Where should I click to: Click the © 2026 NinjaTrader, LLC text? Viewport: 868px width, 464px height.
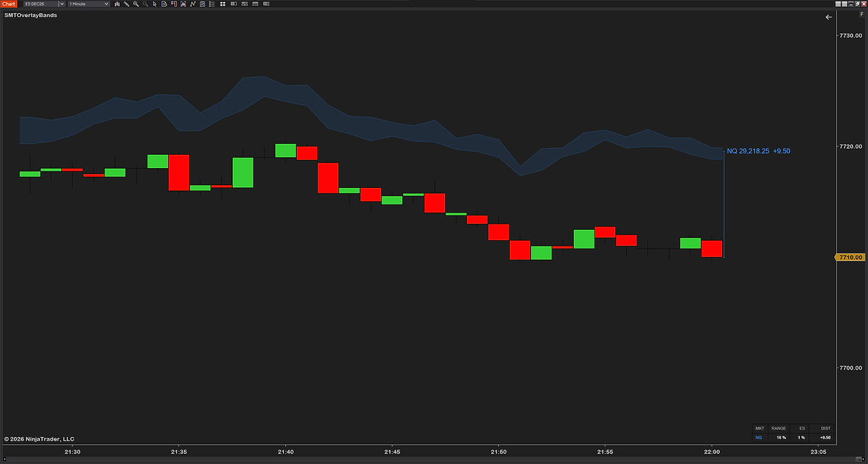39,439
